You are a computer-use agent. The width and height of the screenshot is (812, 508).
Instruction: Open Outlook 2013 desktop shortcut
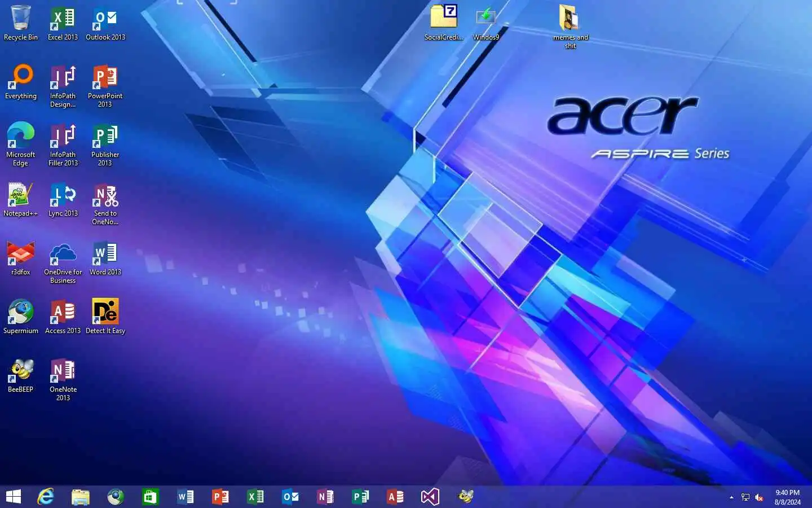click(105, 23)
